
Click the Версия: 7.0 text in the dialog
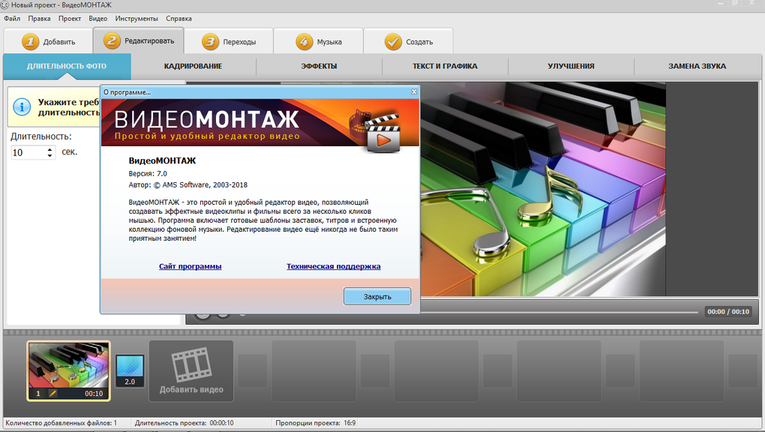point(148,173)
